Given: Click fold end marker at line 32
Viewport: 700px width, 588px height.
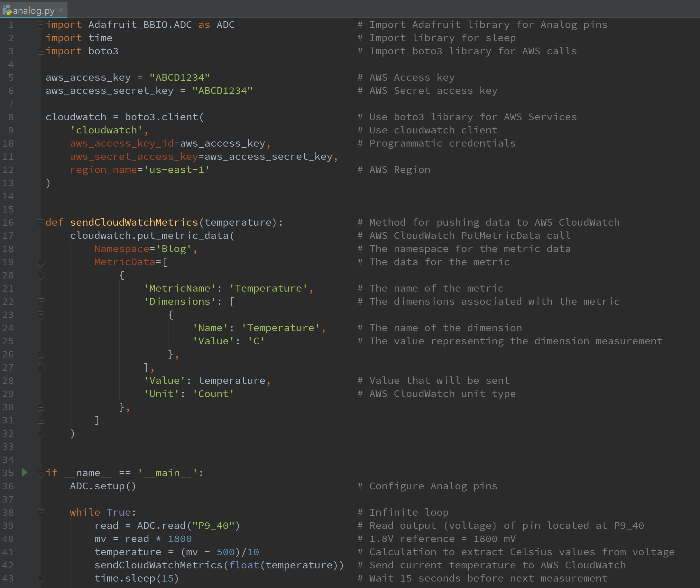Looking at the screenshot, I should tap(41, 433).
